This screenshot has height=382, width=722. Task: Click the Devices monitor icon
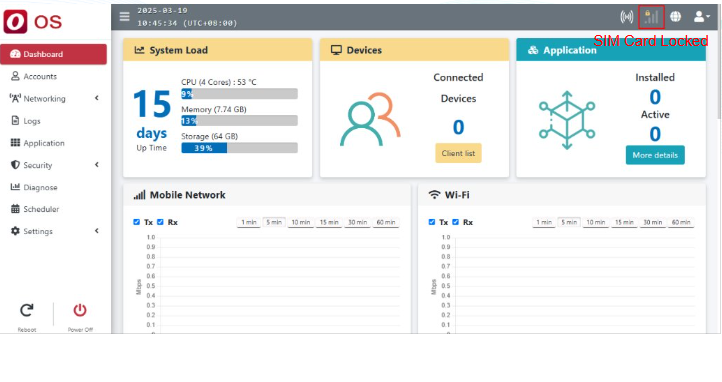(x=336, y=50)
